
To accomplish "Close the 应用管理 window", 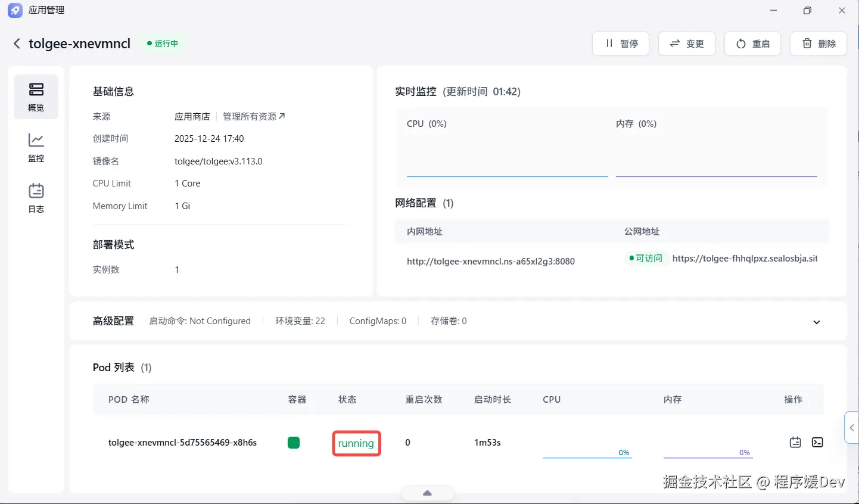I will tap(842, 10).
